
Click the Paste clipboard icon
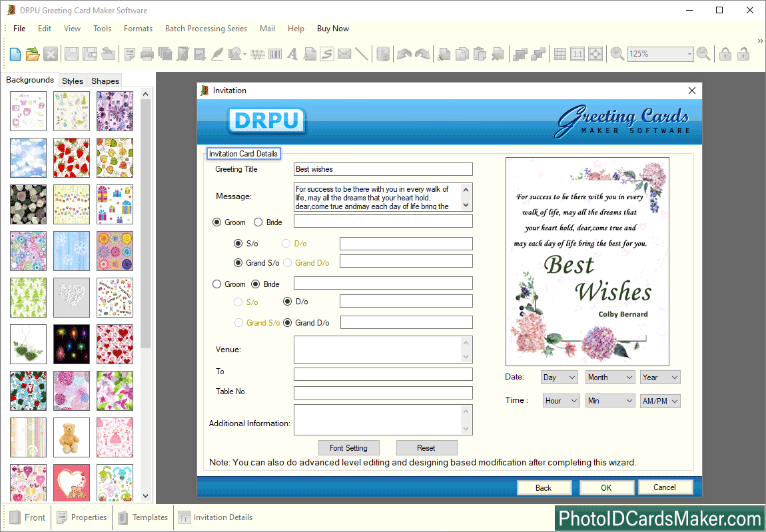[480, 54]
